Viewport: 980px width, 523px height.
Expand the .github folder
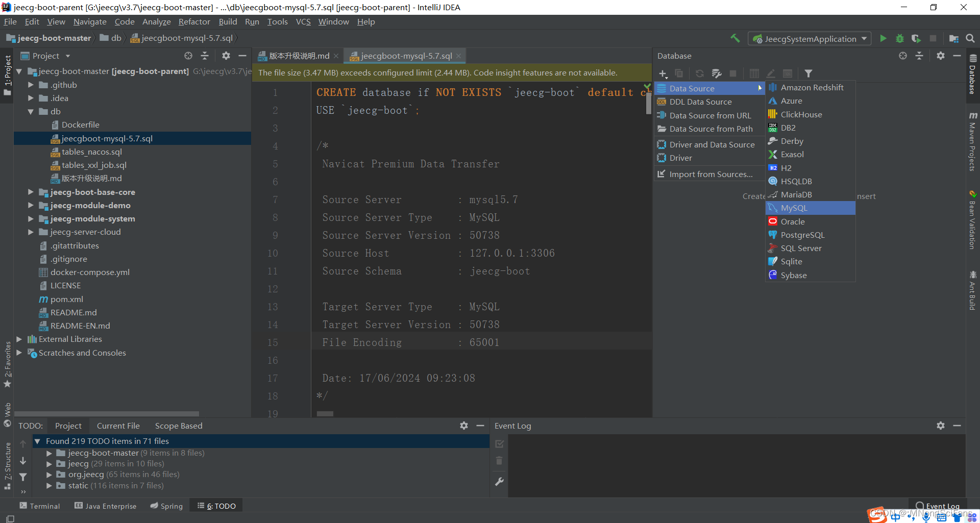tap(31, 85)
